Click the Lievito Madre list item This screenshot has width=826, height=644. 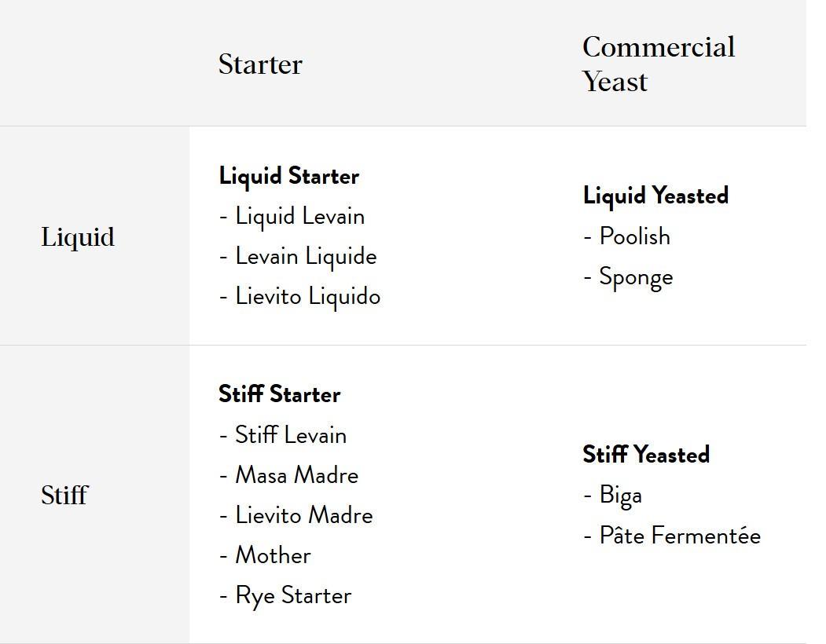point(303,514)
